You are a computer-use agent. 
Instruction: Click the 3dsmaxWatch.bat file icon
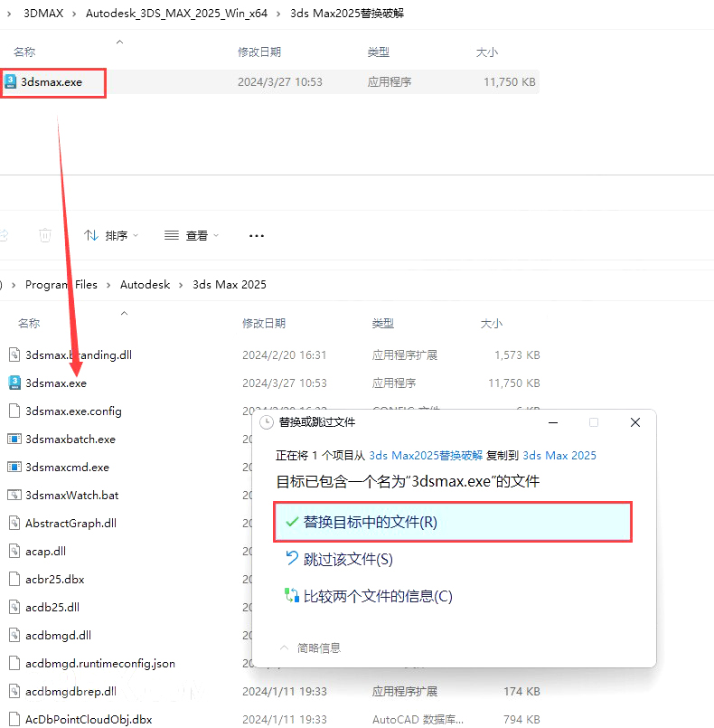click(14, 495)
